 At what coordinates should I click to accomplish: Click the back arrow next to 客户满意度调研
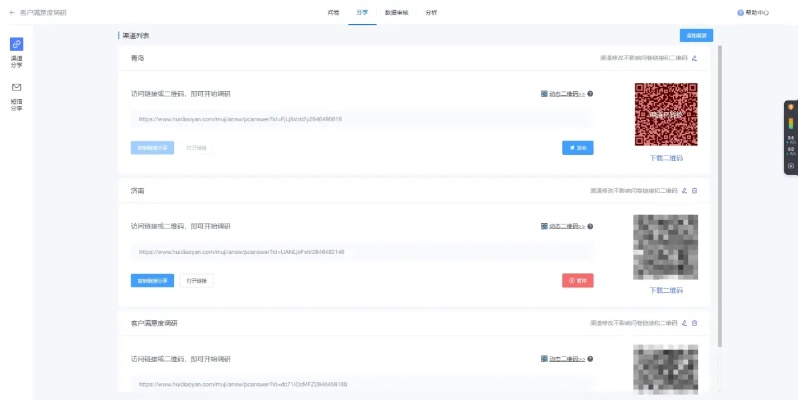click(12, 13)
